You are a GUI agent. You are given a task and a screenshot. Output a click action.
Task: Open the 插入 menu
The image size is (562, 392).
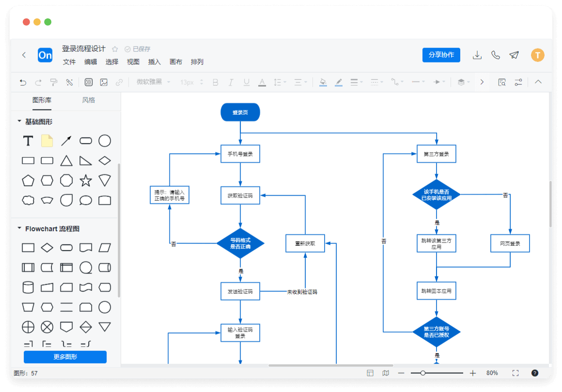click(155, 62)
